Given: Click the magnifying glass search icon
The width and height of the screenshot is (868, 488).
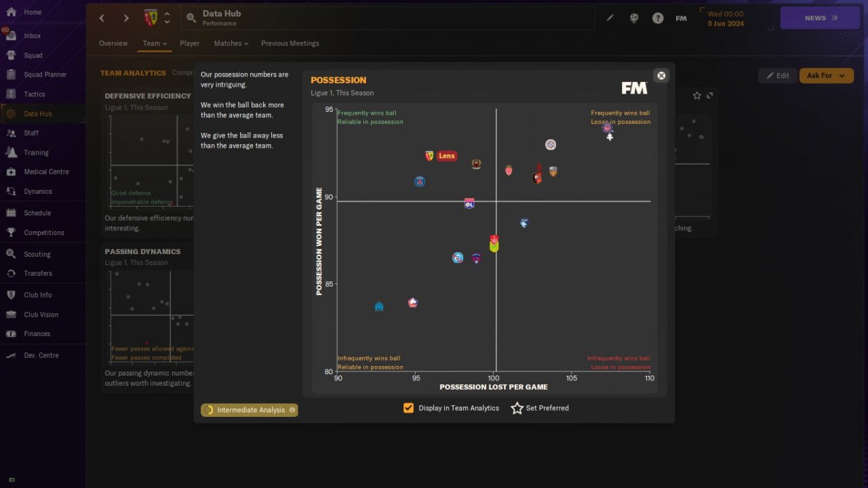Looking at the screenshot, I should point(191,18).
